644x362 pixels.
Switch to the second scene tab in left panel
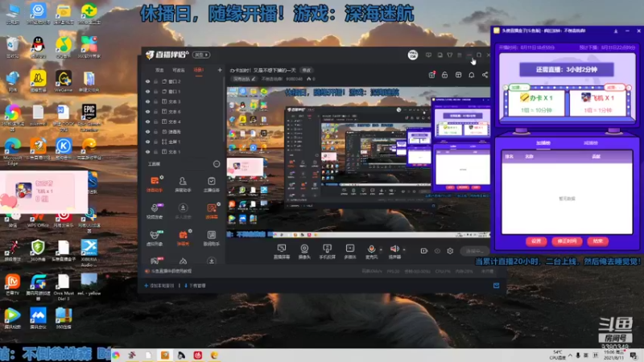click(179, 70)
